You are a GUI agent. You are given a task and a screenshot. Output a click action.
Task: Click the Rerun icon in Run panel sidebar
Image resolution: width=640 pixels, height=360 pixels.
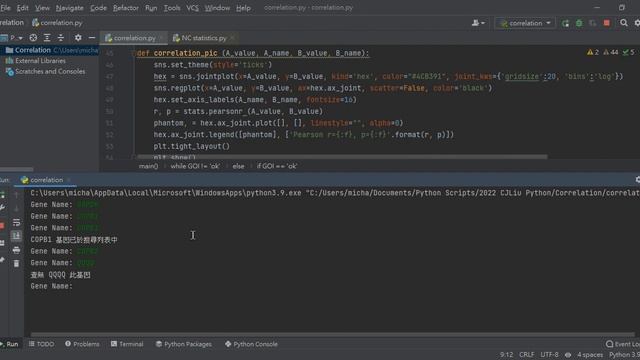2,195
